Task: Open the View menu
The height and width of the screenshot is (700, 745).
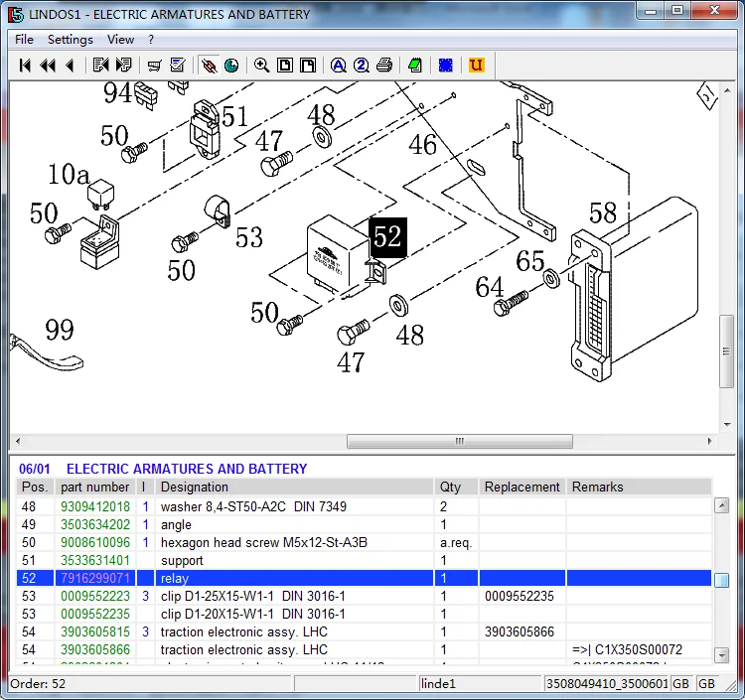Action: point(120,40)
